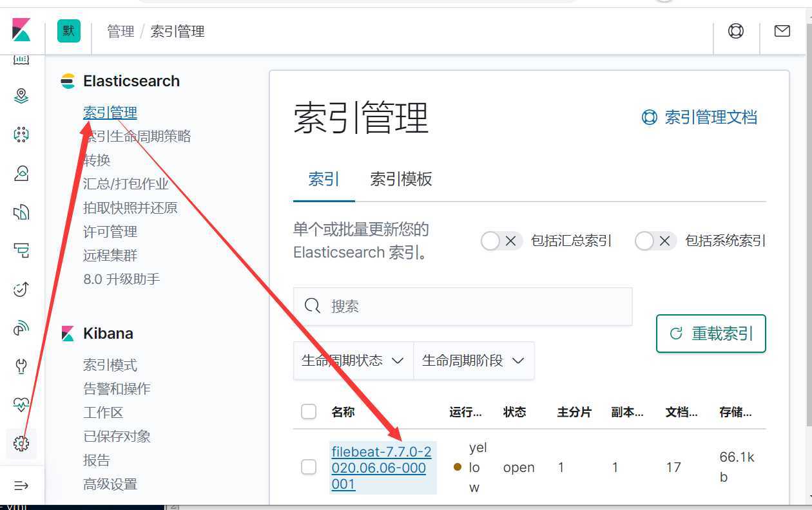Open the Metrics app icon in sidebar
This screenshot has width=812, height=510.
coord(21,173)
